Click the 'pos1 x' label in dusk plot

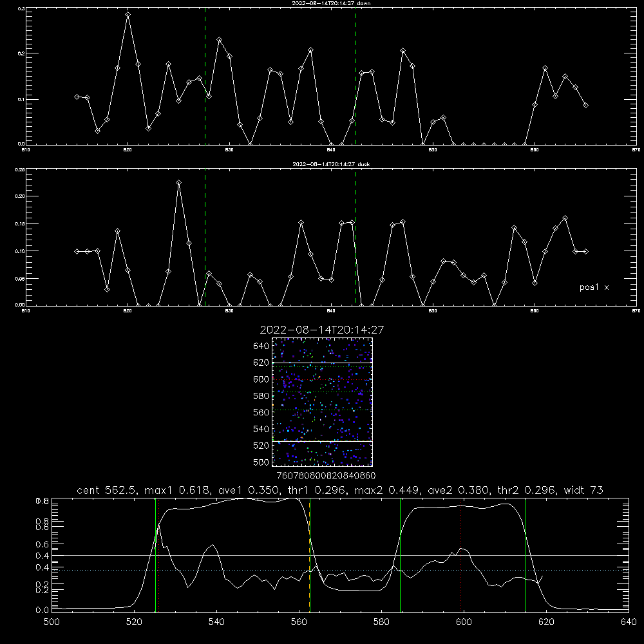[594, 287]
